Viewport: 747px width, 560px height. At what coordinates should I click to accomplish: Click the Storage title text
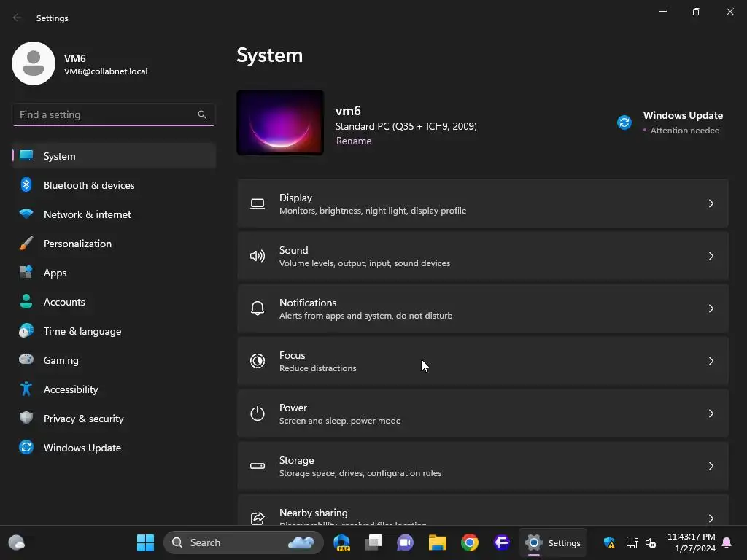296,460
